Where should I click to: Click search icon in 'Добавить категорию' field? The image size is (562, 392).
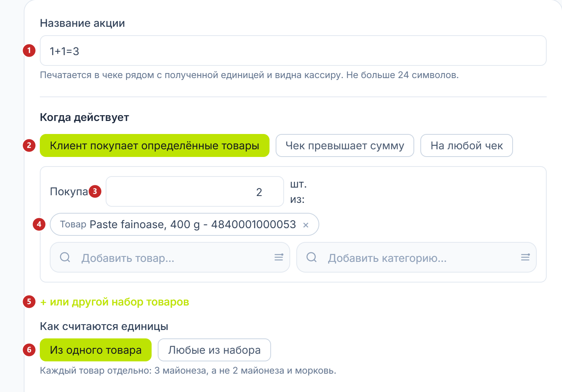(312, 257)
